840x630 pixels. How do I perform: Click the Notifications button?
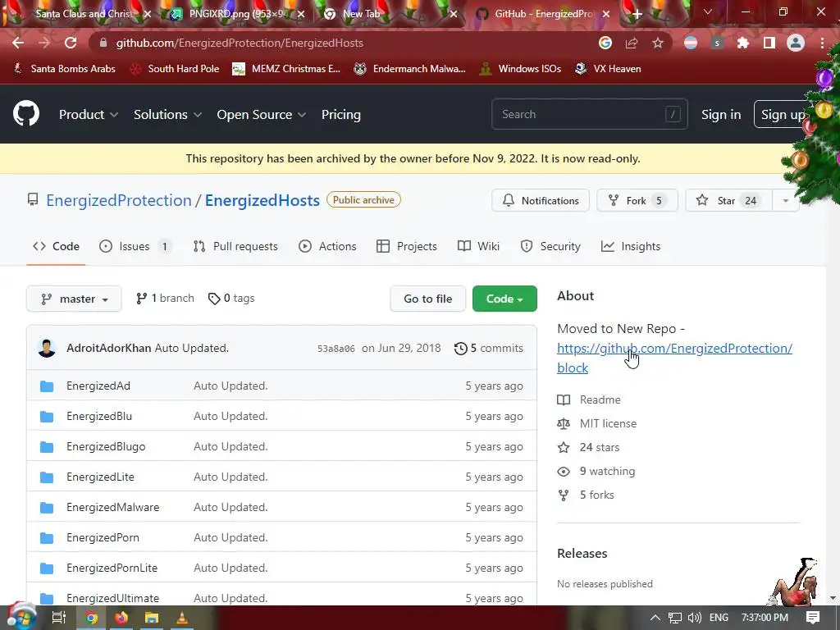pyautogui.click(x=541, y=200)
